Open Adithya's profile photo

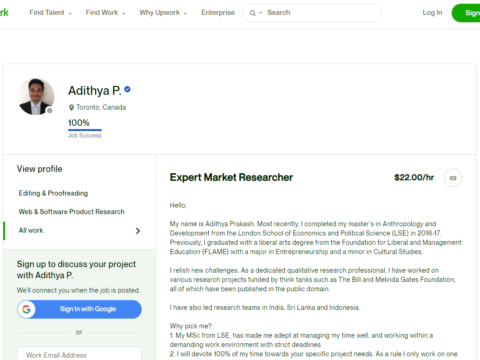[x=36, y=97]
